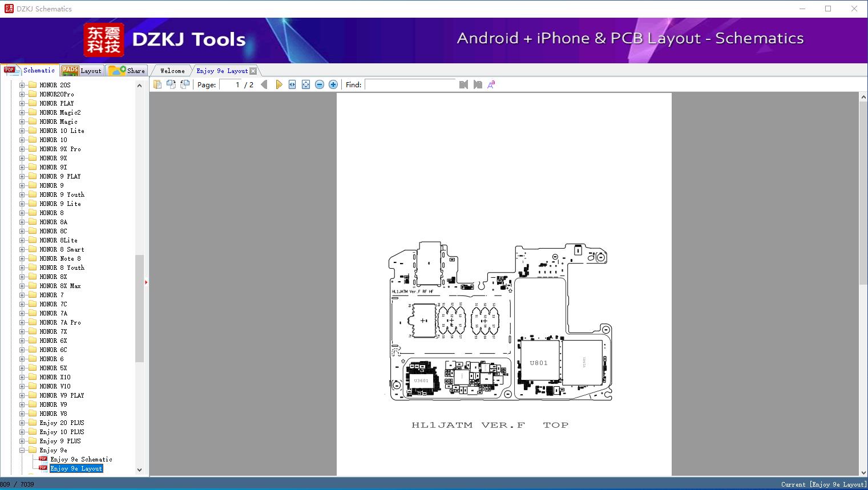
Task: Open Enjoy 9e Schematic document
Action: click(81, 459)
